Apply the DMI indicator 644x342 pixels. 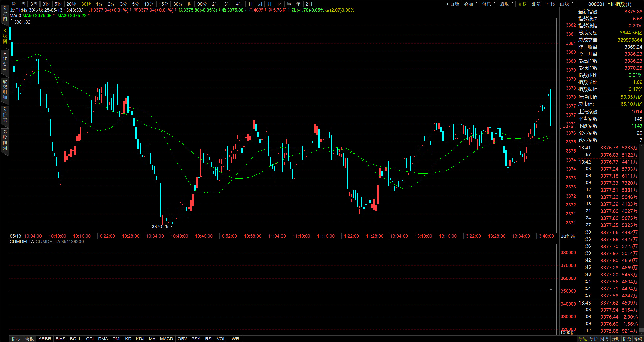point(116,339)
